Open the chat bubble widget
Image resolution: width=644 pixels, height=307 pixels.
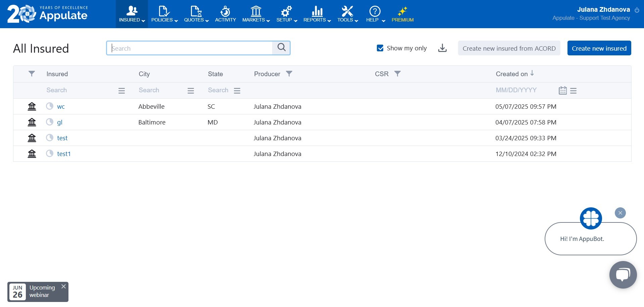(x=623, y=275)
